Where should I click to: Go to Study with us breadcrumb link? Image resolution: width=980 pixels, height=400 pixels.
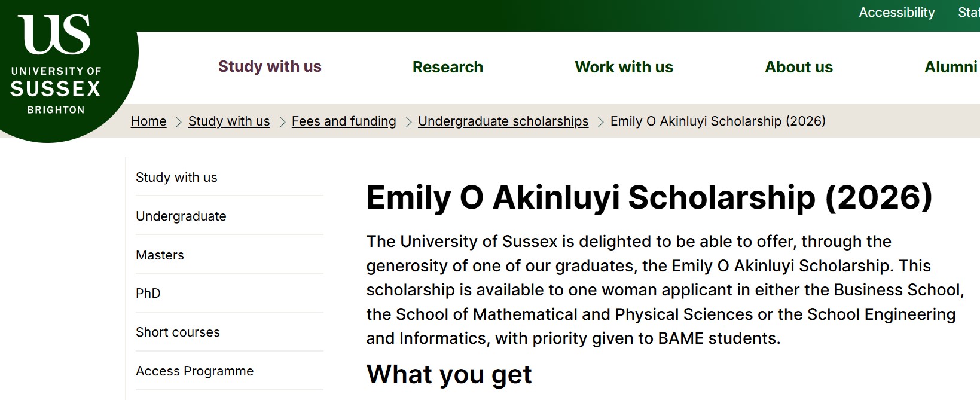229,121
